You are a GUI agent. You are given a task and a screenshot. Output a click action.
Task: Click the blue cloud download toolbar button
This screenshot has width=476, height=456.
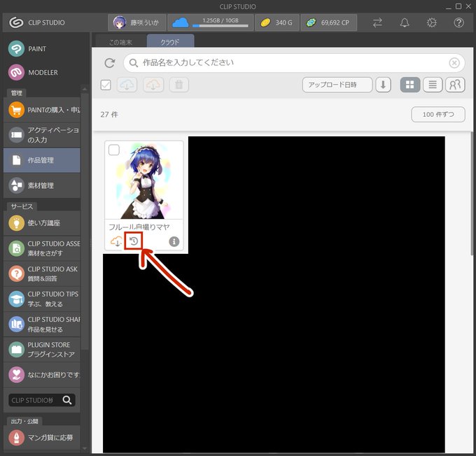pos(127,85)
